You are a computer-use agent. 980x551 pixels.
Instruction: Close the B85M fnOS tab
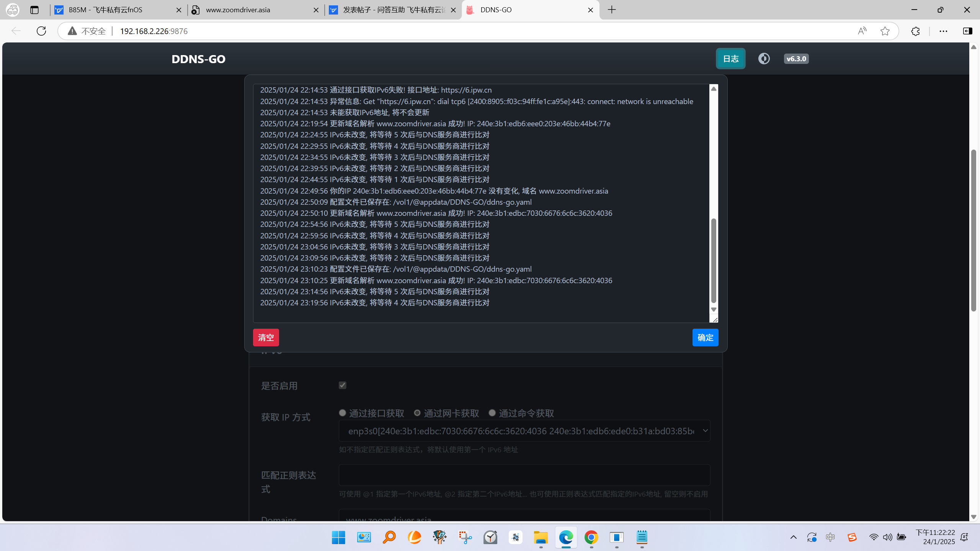[x=179, y=10]
